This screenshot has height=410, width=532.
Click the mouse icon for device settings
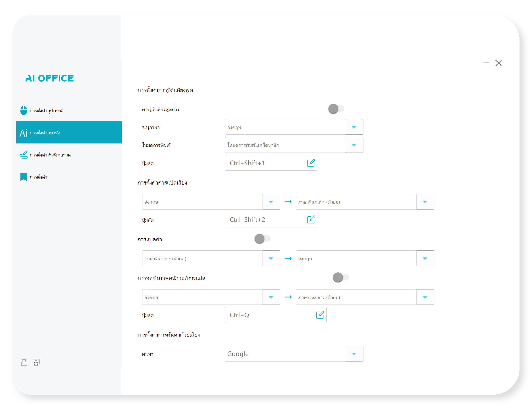coord(24,111)
